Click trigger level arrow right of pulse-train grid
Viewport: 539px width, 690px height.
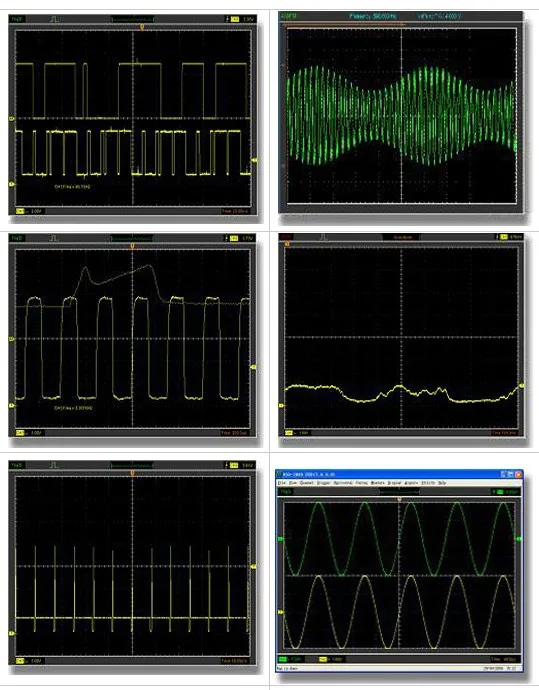tap(254, 160)
